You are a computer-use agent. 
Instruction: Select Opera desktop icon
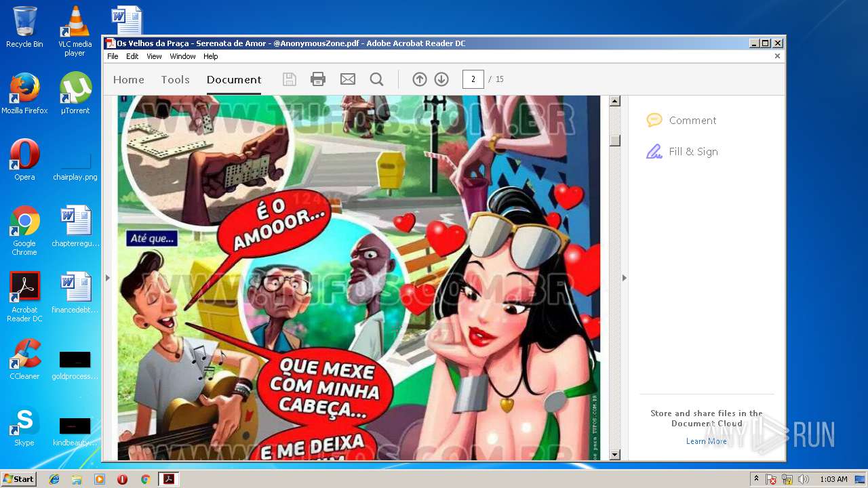coord(24,159)
